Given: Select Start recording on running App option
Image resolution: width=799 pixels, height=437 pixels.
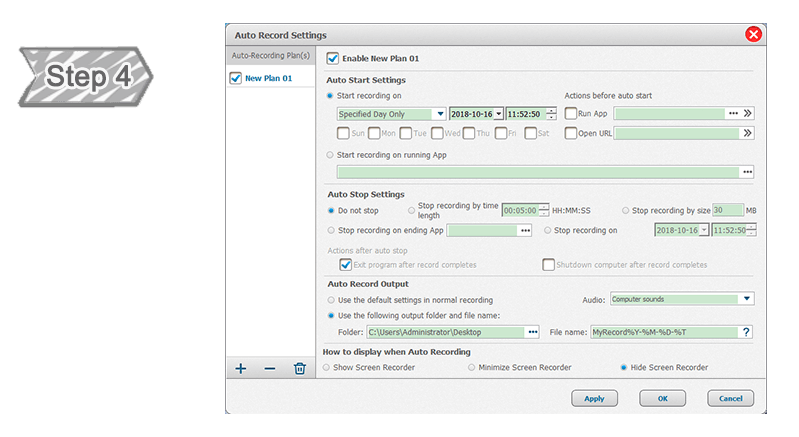Looking at the screenshot, I should click(x=332, y=155).
